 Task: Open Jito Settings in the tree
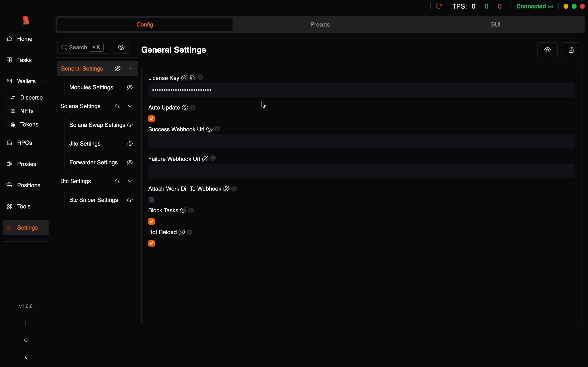[x=85, y=144]
